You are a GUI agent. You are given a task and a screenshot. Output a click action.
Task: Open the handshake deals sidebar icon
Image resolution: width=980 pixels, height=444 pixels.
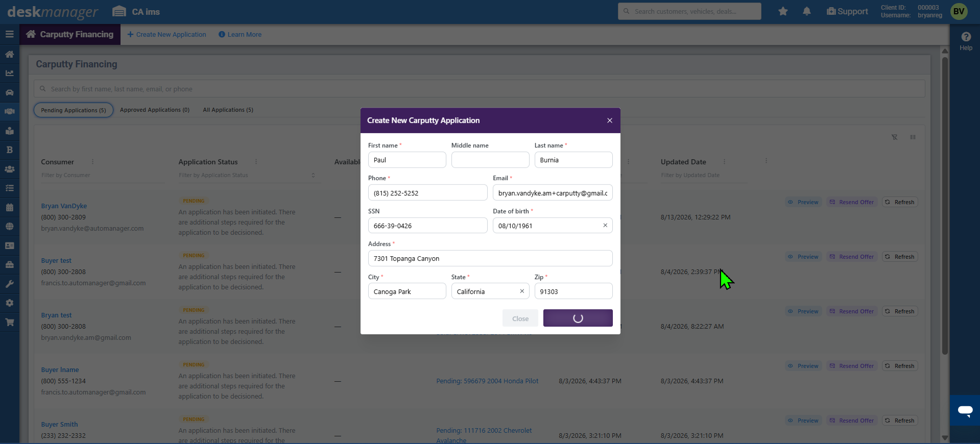[x=9, y=111]
